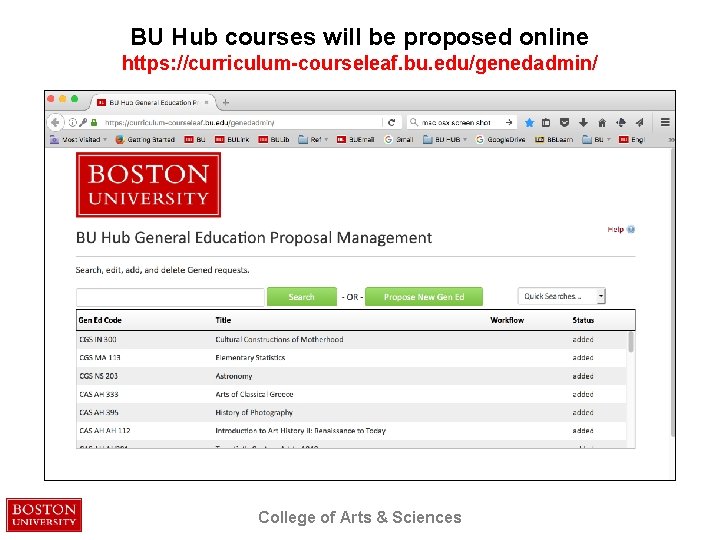Select History of Photography row
This screenshot has width=720, height=540.
[x=351, y=412]
